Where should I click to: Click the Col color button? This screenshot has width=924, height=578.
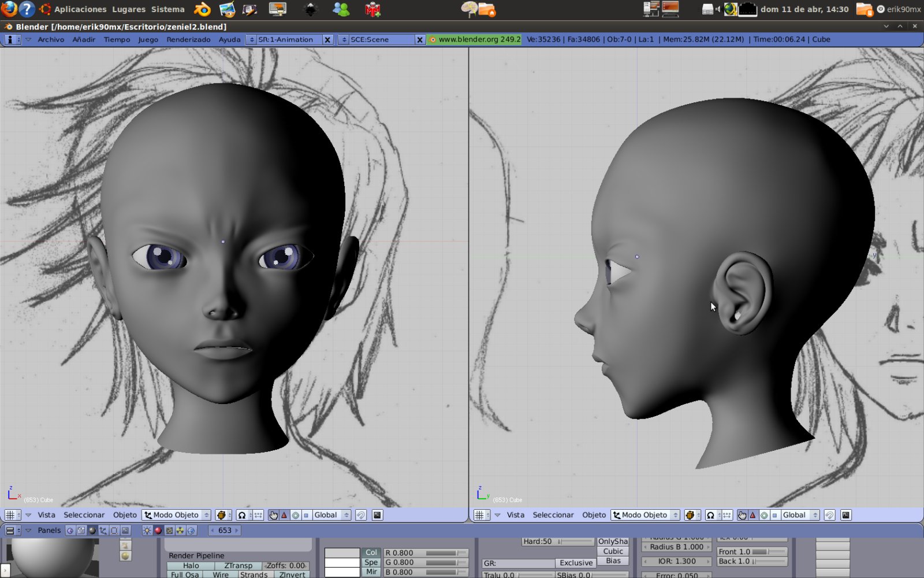tap(371, 553)
